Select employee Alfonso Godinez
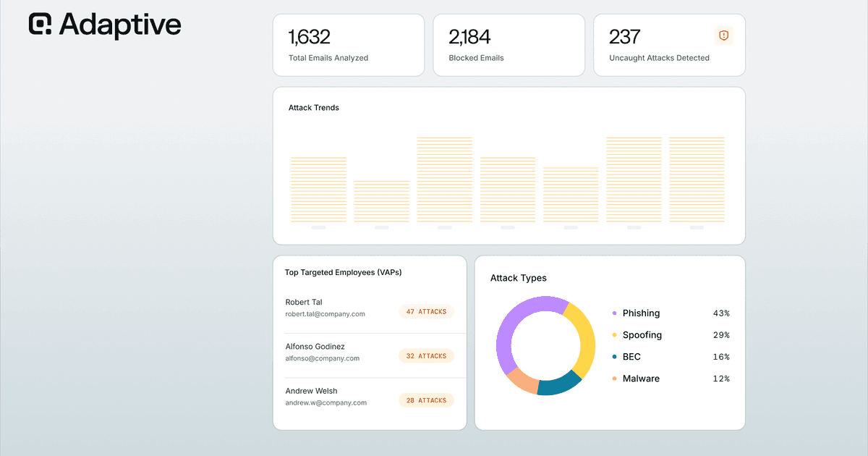The image size is (868, 456). point(315,347)
